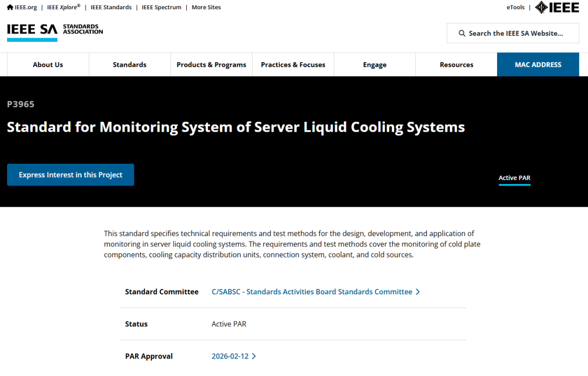The image size is (588, 376).
Task: Click the magnifier icon in search box
Action: pos(462,33)
